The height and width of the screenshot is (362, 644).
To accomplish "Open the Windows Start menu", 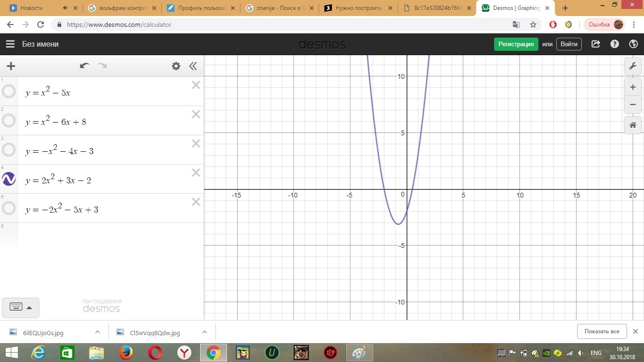I will click(11, 353).
